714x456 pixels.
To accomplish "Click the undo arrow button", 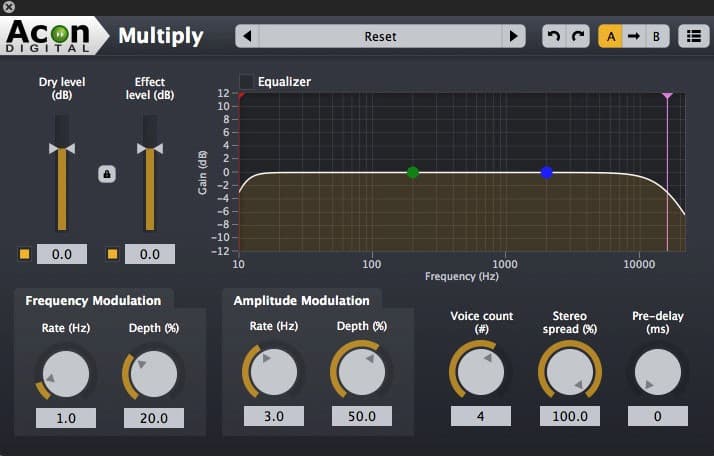I will (553, 36).
